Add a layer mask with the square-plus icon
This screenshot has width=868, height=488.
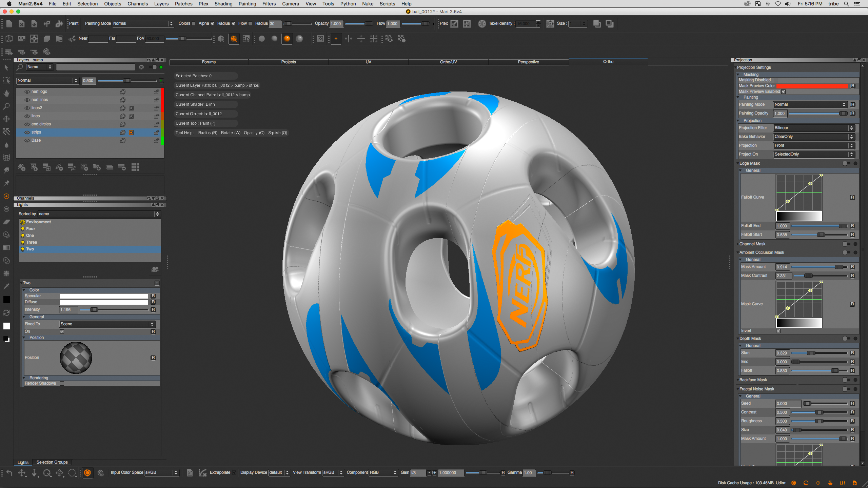[x=34, y=167]
